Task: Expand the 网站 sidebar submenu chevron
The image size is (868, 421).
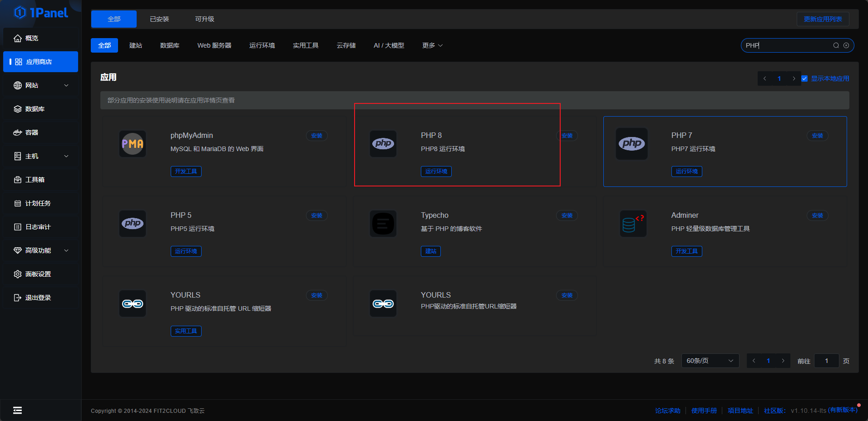Action: [66, 85]
